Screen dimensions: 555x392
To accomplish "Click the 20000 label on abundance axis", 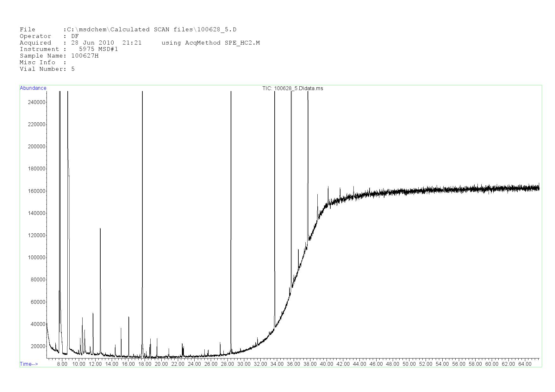I will 38,346.
